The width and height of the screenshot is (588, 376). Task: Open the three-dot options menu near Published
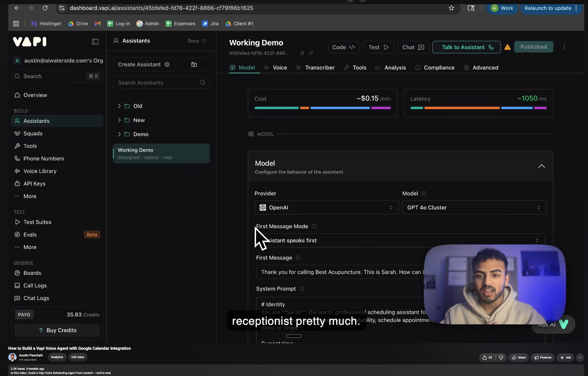(x=564, y=47)
